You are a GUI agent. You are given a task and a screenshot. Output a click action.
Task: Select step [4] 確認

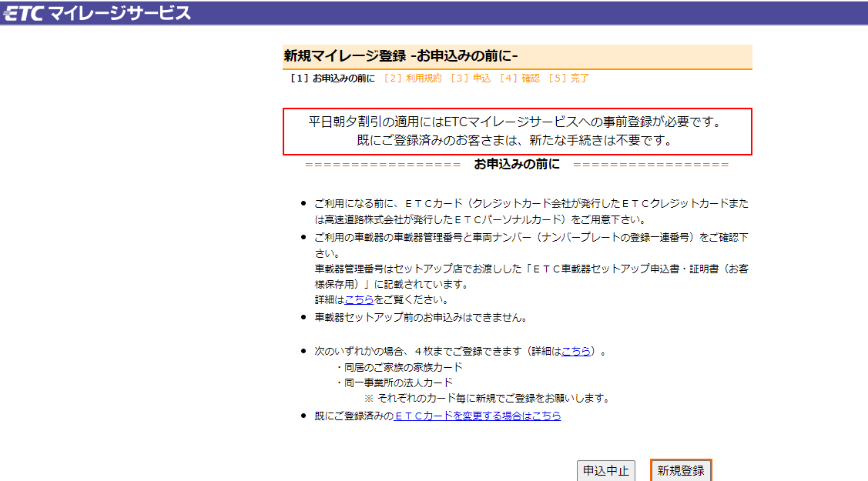click(519, 78)
